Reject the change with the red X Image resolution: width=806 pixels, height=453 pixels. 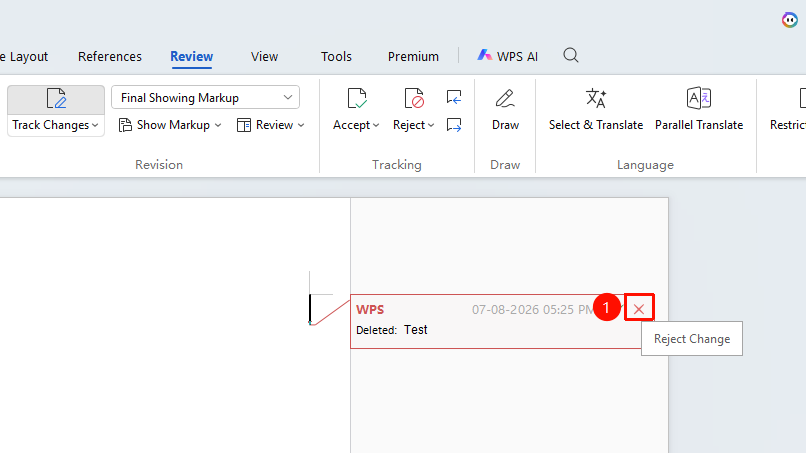point(639,309)
